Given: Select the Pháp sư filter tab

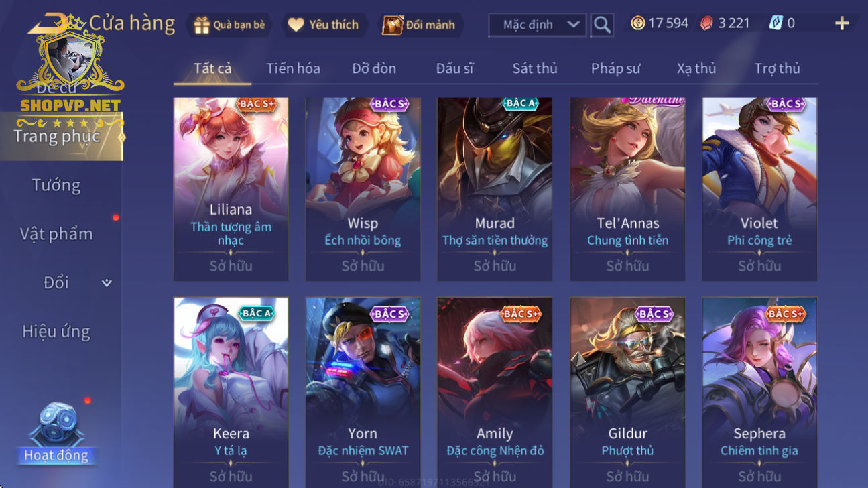Looking at the screenshot, I should (615, 68).
